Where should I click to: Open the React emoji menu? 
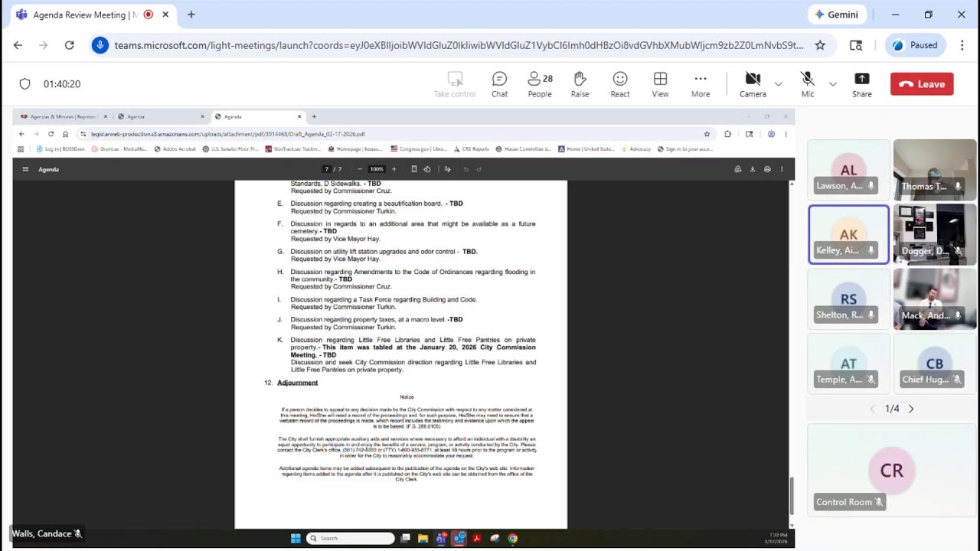[620, 84]
